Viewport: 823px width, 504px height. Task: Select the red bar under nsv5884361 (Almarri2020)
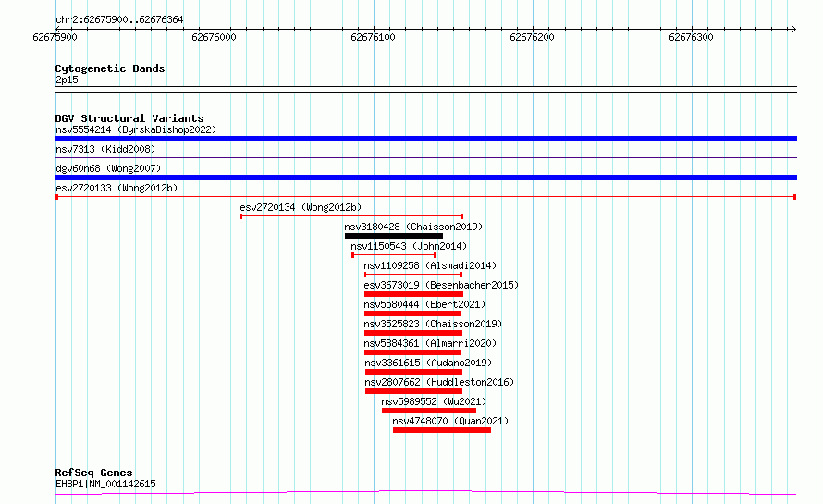tap(411, 352)
